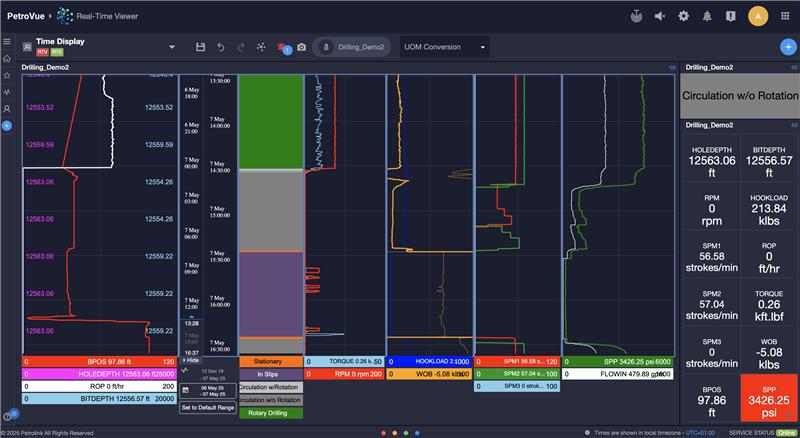Image resolution: width=800 pixels, height=438 pixels.
Task: Toggle the RTE badge under Time Display
Action: pyautogui.click(x=57, y=51)
